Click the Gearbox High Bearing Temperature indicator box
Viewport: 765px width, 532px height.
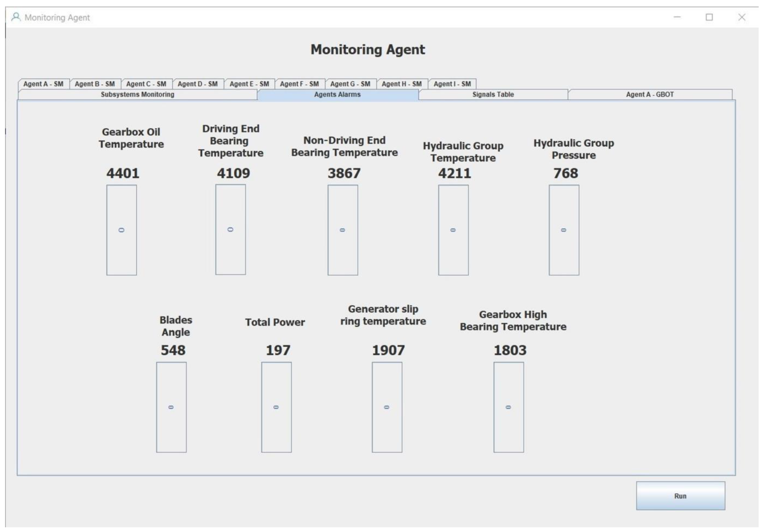509,407
